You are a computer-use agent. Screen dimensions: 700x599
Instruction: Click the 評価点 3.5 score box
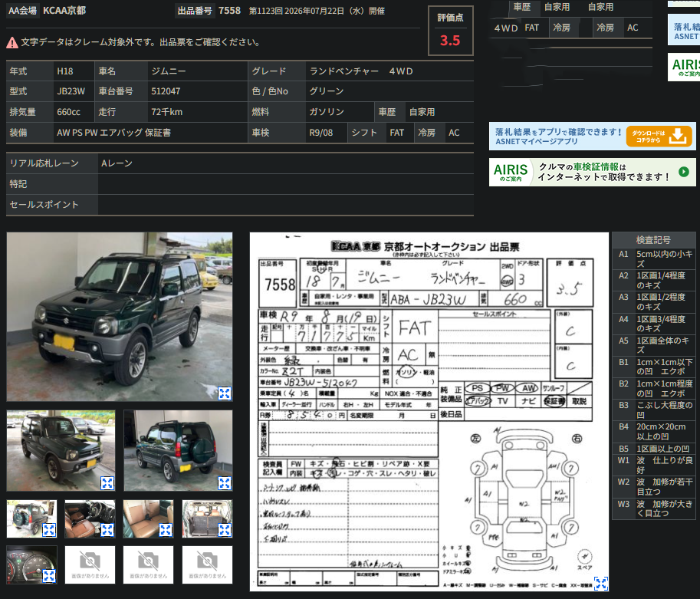[x=451, y=31]
